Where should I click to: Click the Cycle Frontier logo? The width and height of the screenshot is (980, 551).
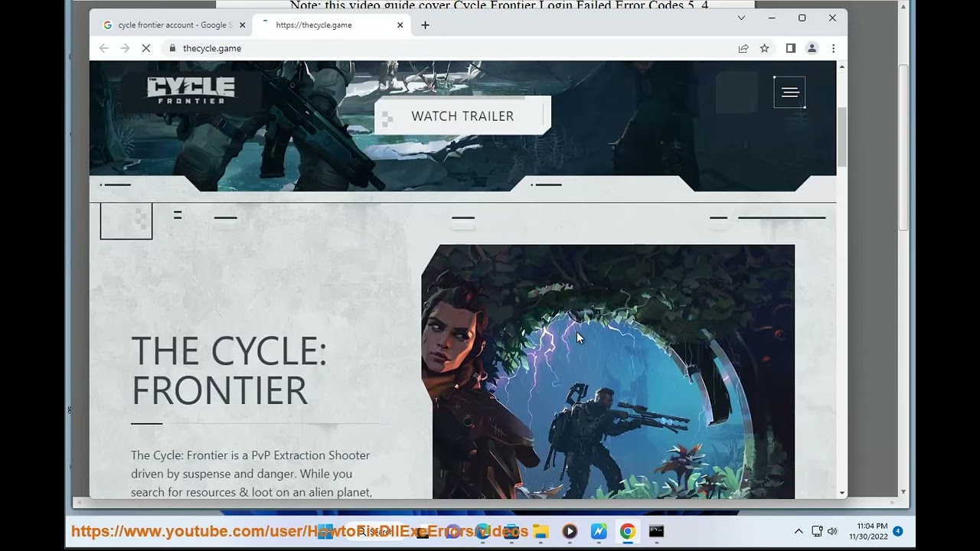click(191, 90)
